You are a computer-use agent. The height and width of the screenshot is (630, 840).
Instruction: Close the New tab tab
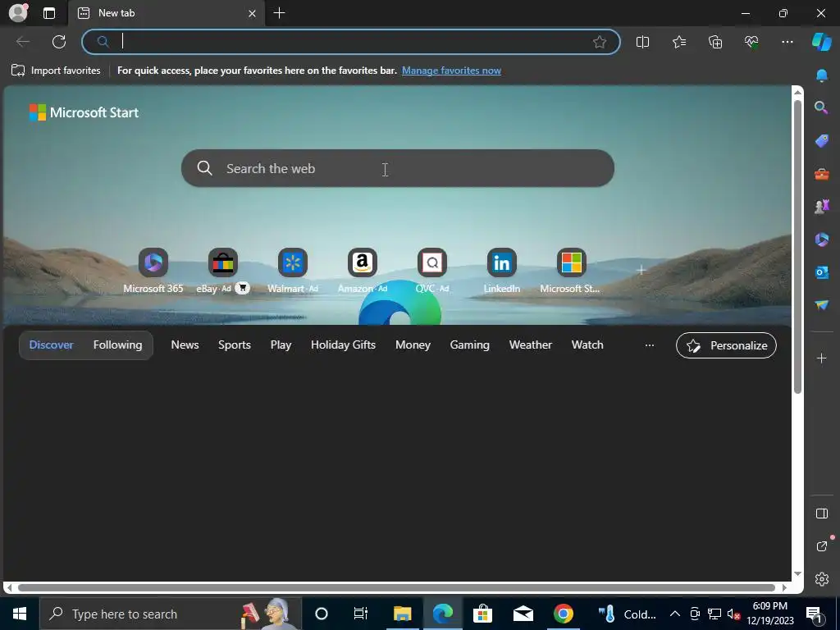click(252, 13)
